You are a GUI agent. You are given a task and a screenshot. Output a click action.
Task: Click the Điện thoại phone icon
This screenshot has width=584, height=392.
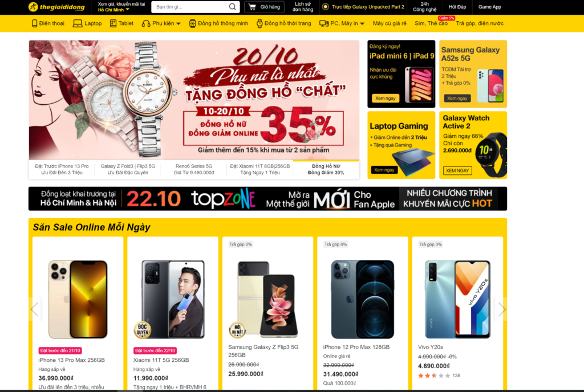34,23
